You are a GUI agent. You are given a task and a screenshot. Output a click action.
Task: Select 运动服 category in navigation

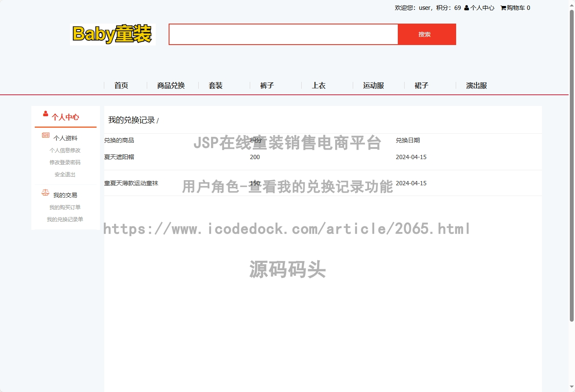[x=373, y=85]
